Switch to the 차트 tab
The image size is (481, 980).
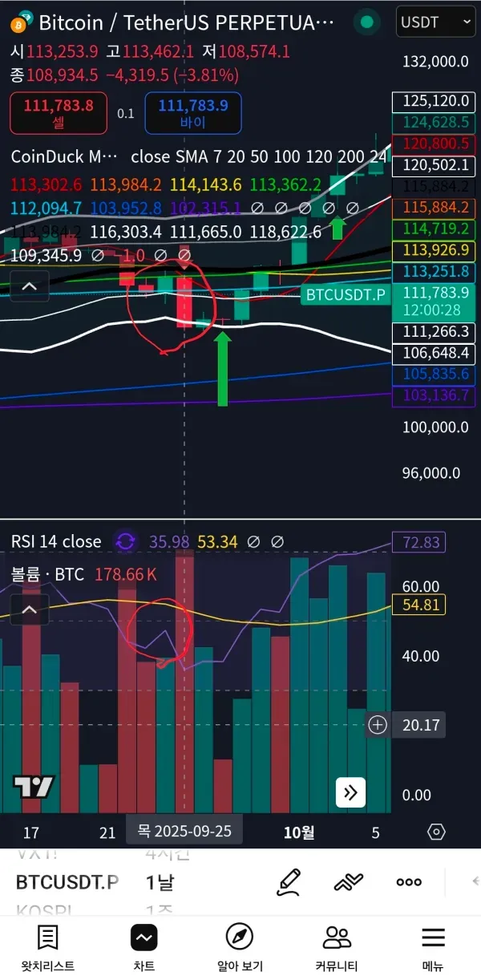(143, 950)
